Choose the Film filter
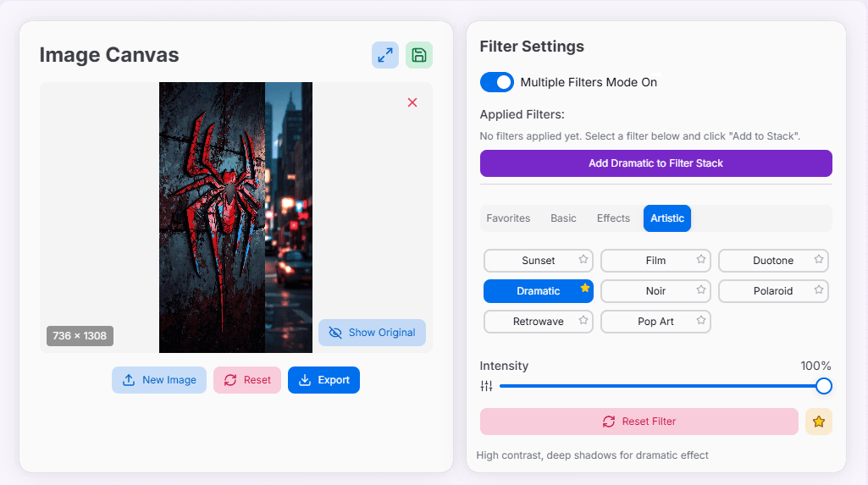 tap(655, 261)
